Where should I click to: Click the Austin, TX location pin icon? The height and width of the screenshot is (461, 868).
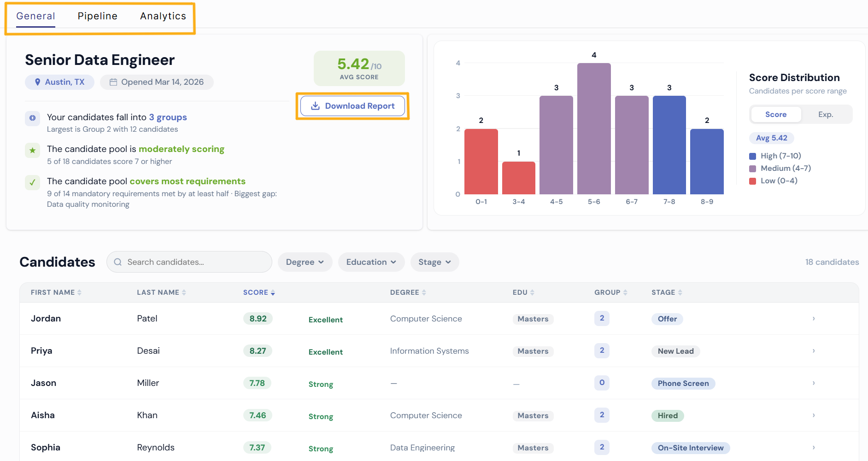tap(38, 82)
